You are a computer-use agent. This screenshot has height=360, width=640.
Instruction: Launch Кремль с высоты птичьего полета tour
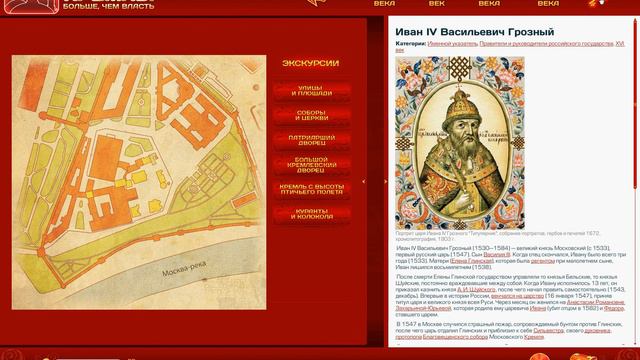click(312, 189)
